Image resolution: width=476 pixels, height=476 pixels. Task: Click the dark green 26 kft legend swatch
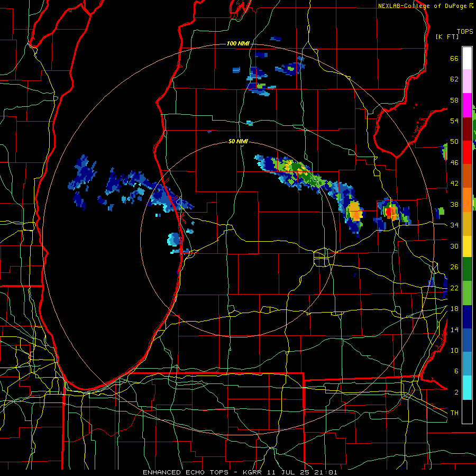click(x=467, y=269)
